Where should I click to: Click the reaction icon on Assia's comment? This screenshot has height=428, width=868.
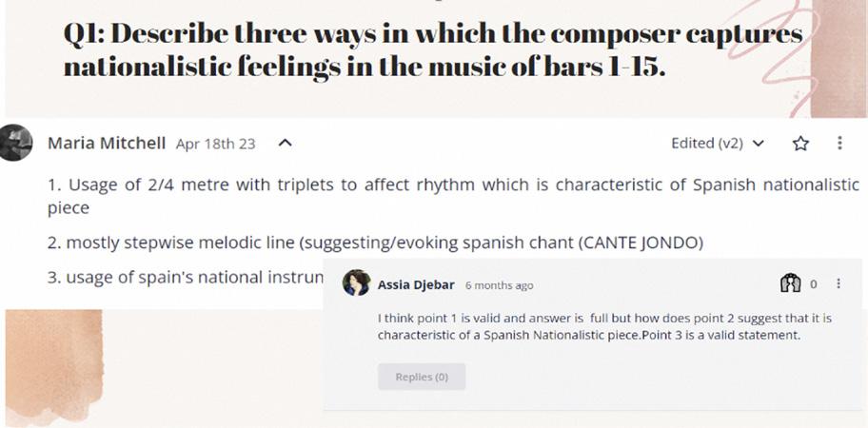coord(790,283)
